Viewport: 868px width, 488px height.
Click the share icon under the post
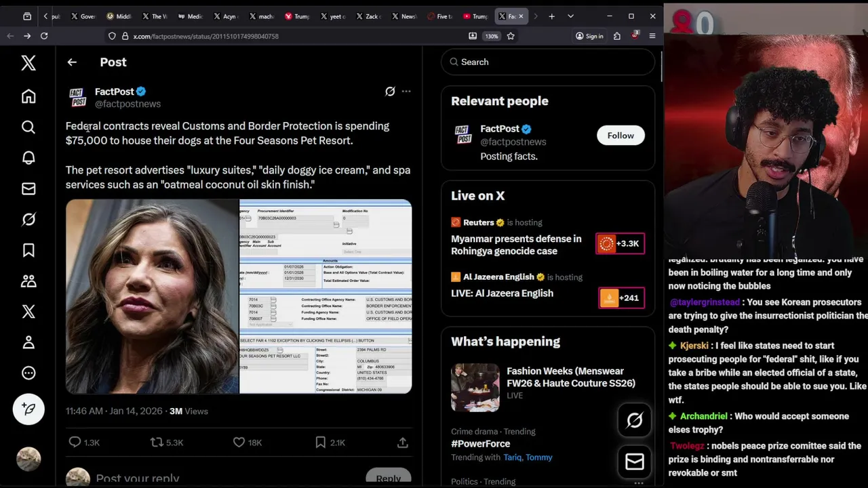tap(403, 442)
